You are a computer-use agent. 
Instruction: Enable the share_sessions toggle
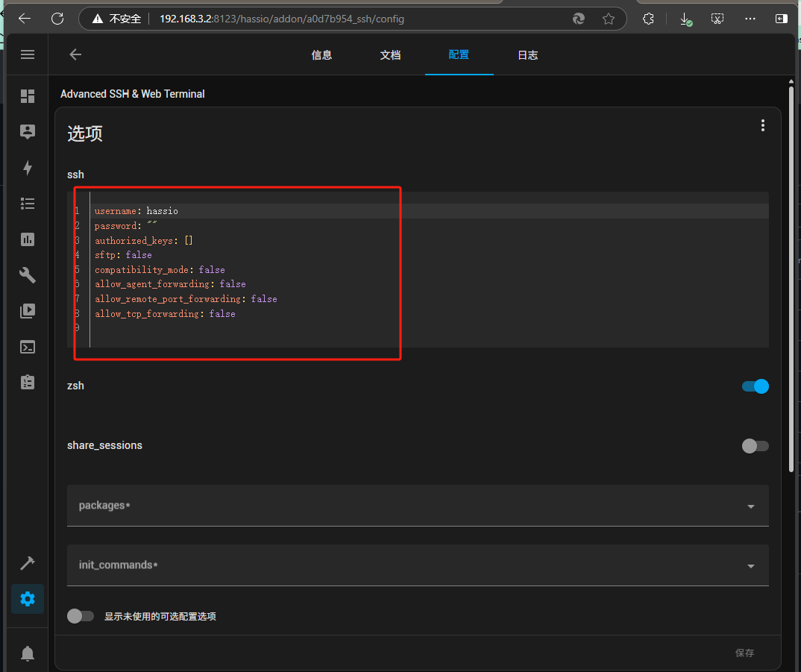point(755,446)
